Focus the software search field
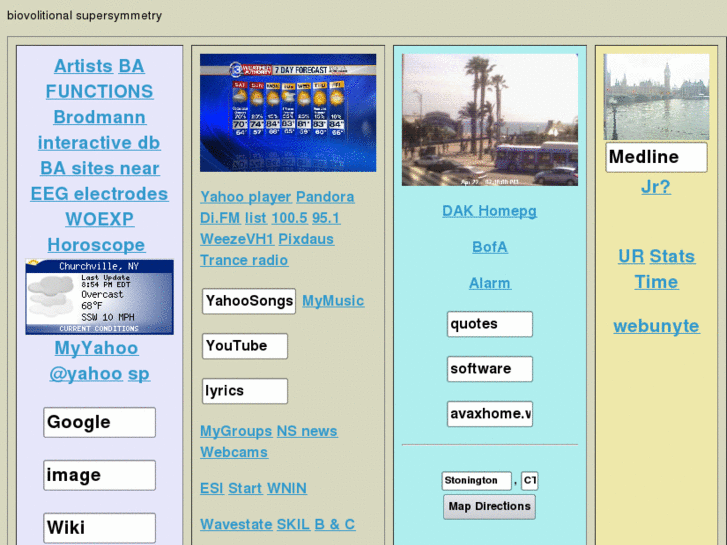Screen dimensions: 727x545 (x=490, y=369)
